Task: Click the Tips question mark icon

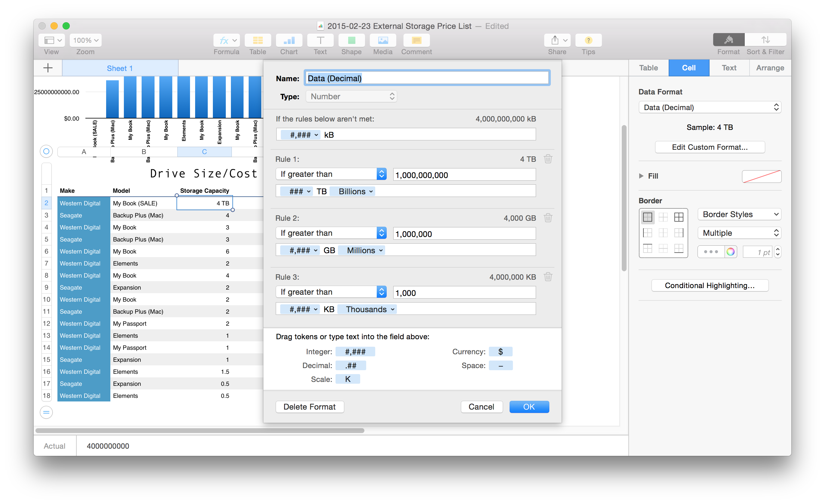Action: tap(588, 41)
